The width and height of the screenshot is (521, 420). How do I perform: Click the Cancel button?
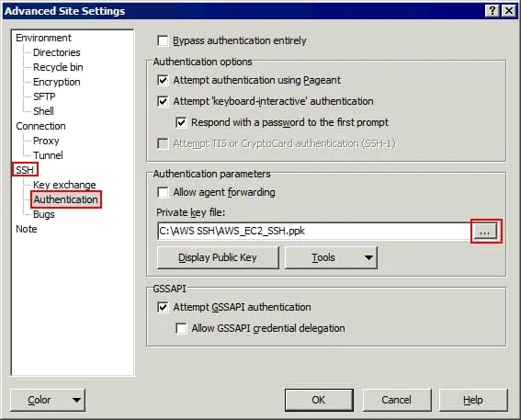click(396, 400)
